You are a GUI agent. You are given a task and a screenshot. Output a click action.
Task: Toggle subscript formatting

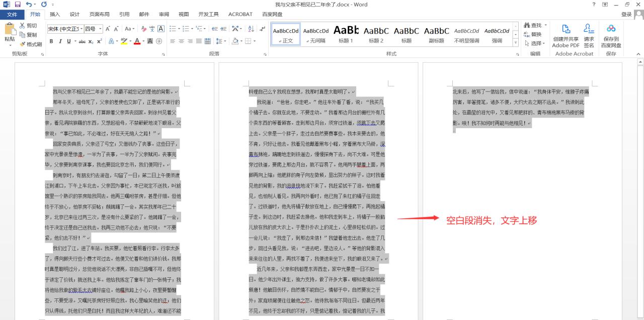(x=91, y=41)
